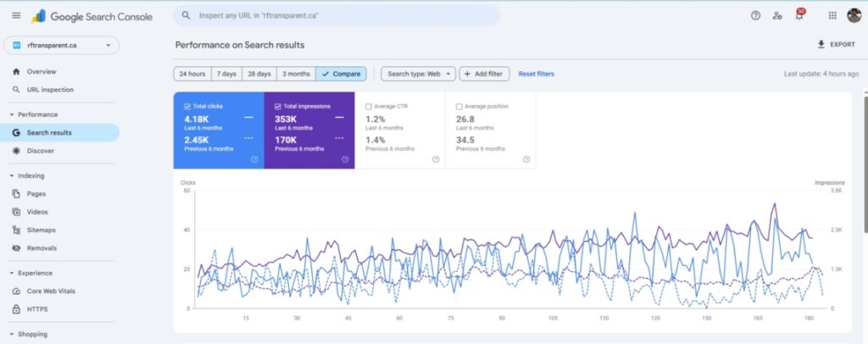This screenshot has height=344, width=868.
Task: Open the Discover report
Action: coord(40,151)
